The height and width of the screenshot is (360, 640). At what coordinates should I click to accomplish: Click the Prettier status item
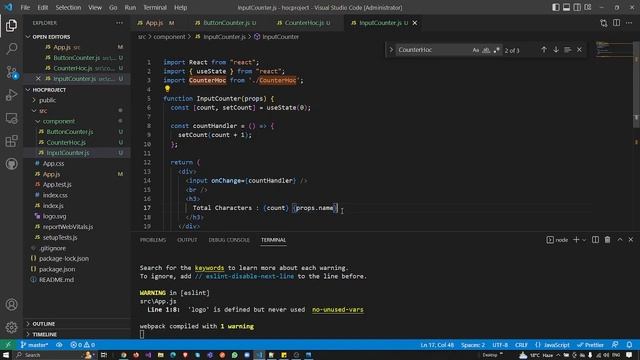(590, 345)
